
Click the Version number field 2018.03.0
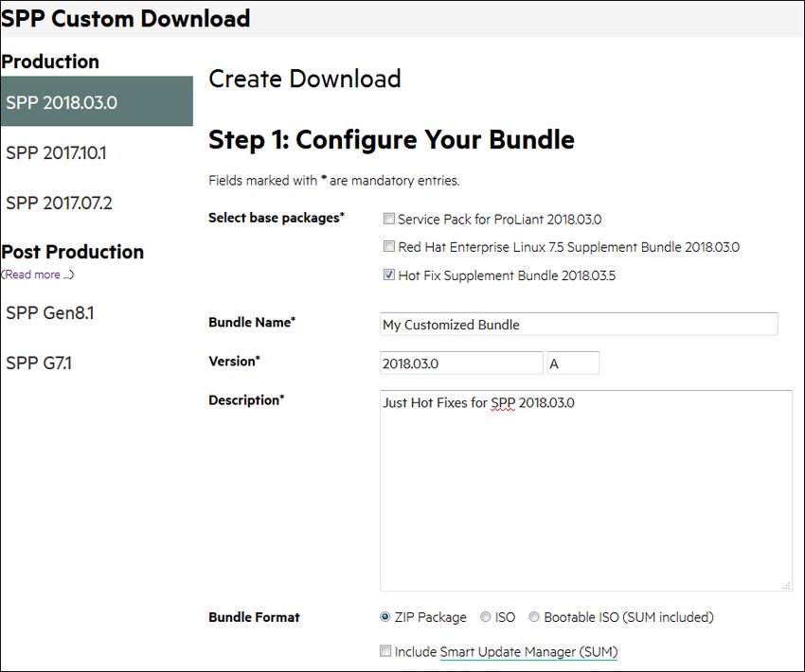461,363
